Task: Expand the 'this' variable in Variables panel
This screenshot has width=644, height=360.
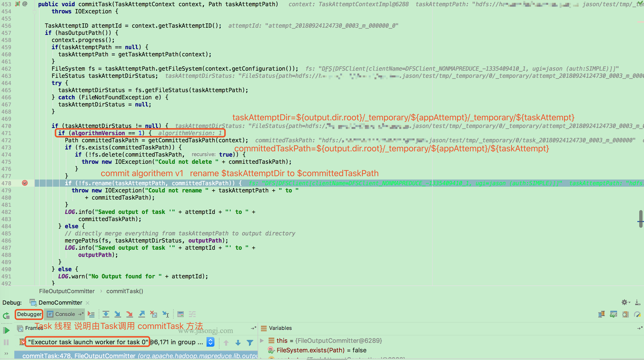Action: (x=261, y=340)
